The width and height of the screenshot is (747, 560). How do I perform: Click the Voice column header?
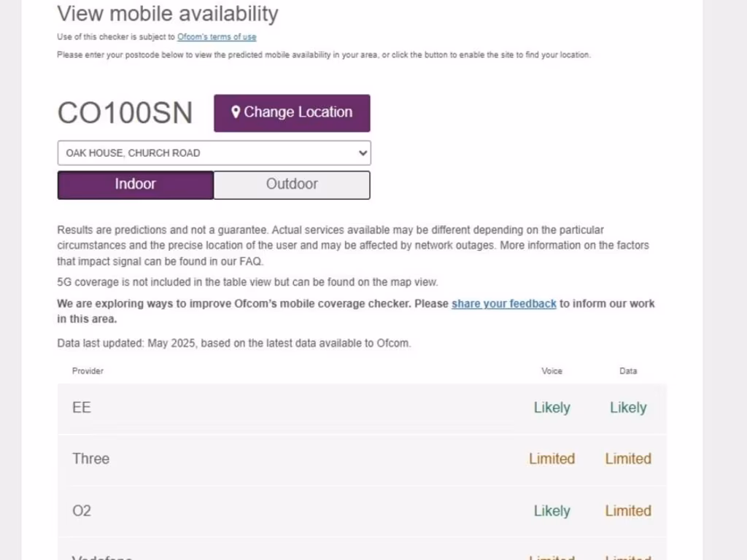coord(551,371)
